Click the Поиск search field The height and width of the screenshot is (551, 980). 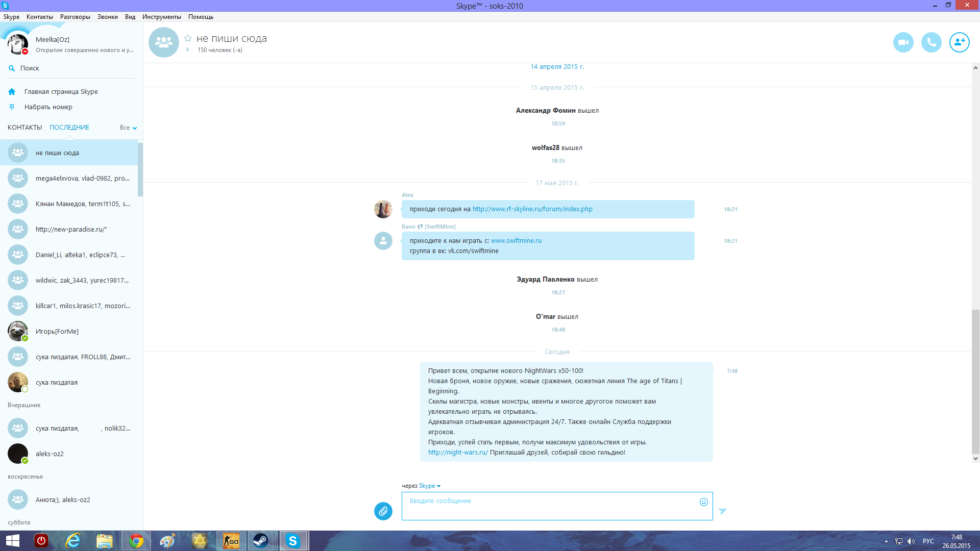click(71, 68)
